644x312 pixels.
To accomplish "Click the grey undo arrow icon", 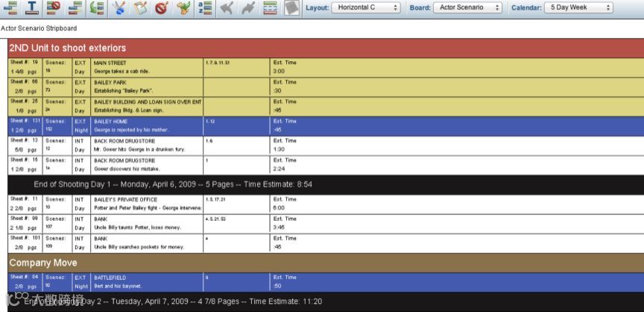I will 227,7.
